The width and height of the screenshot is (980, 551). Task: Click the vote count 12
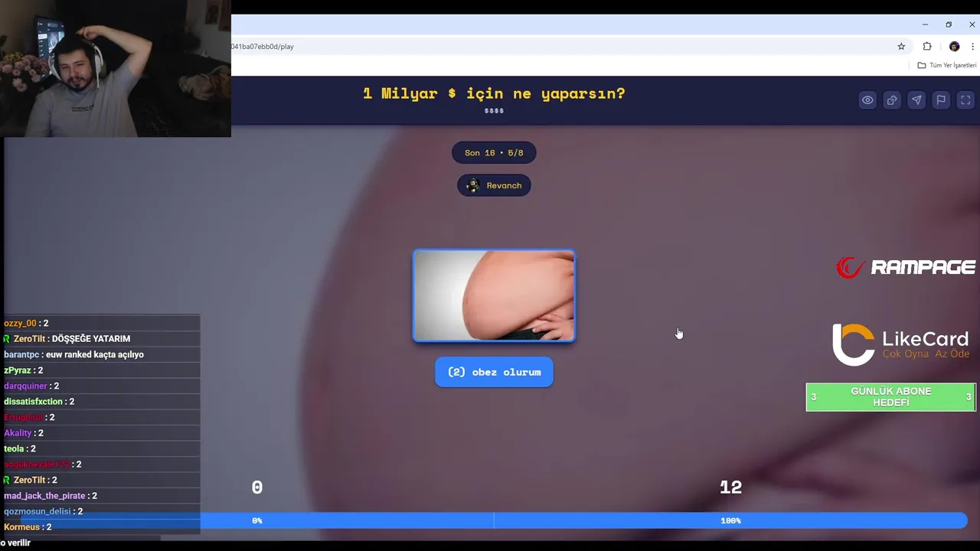pyautogui.click(x=730, y=487)
